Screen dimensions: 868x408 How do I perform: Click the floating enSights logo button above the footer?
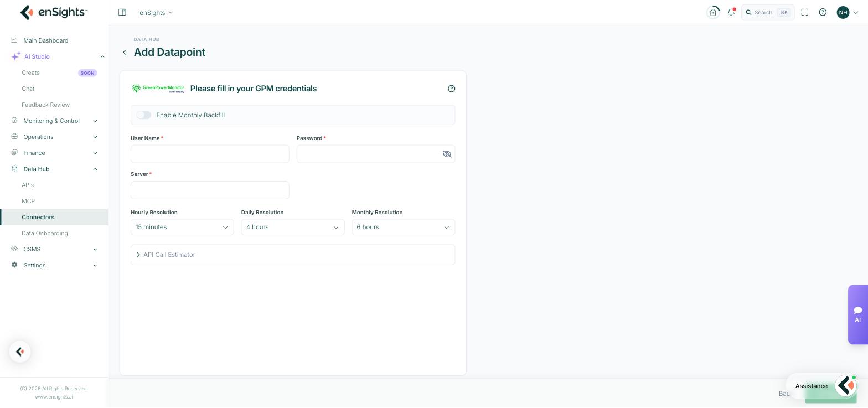20,352
